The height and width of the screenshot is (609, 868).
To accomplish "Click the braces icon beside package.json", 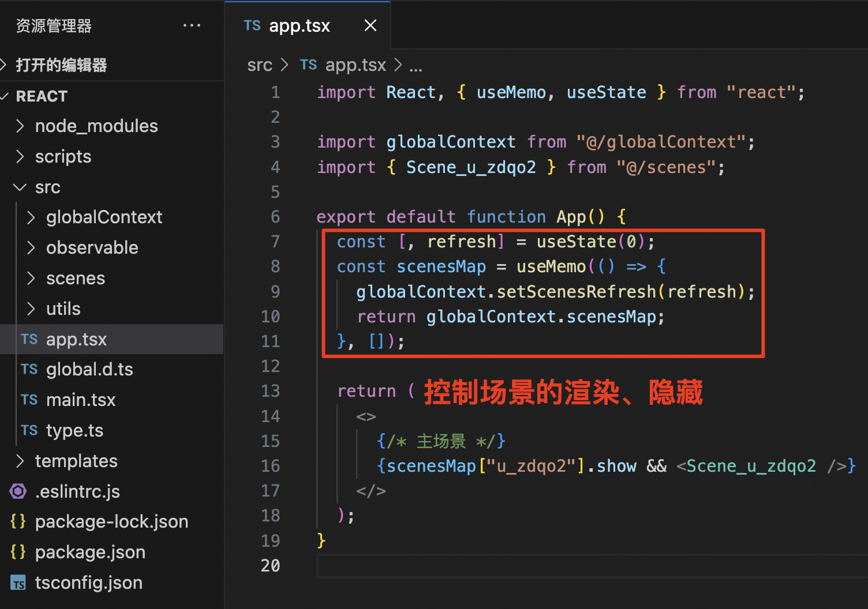I will tap(18, 552).
